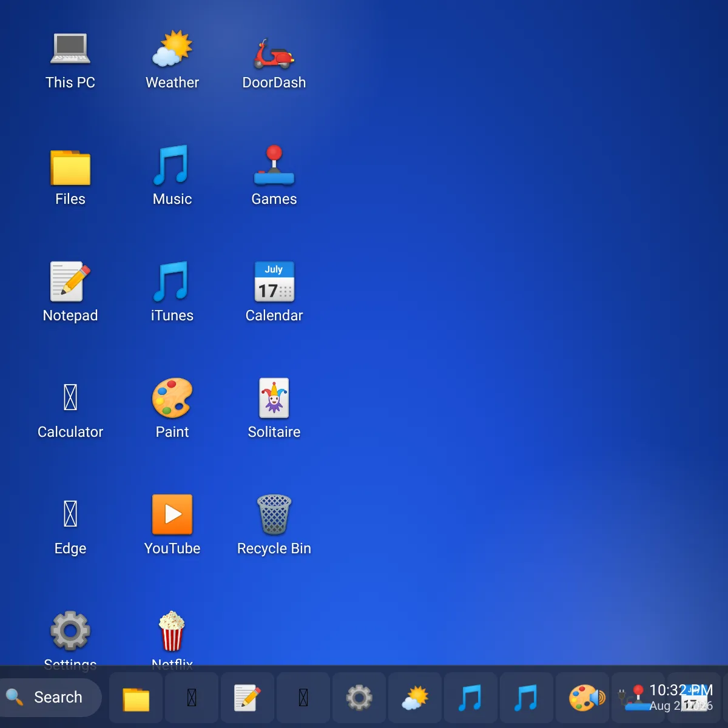Open the Settings gear in the taskbar
The height and width of the screenshot is (728, 728).
point(359,698)
